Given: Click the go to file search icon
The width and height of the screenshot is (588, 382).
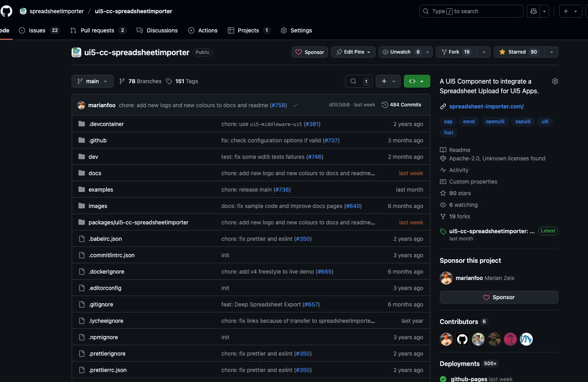Looking at the screenshot, I should tap(353, 81).
